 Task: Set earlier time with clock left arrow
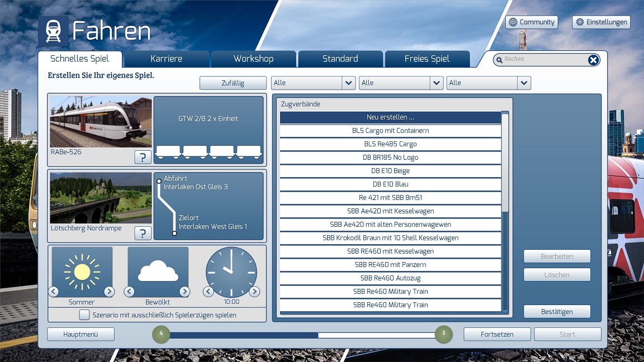pyautogui.click(x=208, y=292)
